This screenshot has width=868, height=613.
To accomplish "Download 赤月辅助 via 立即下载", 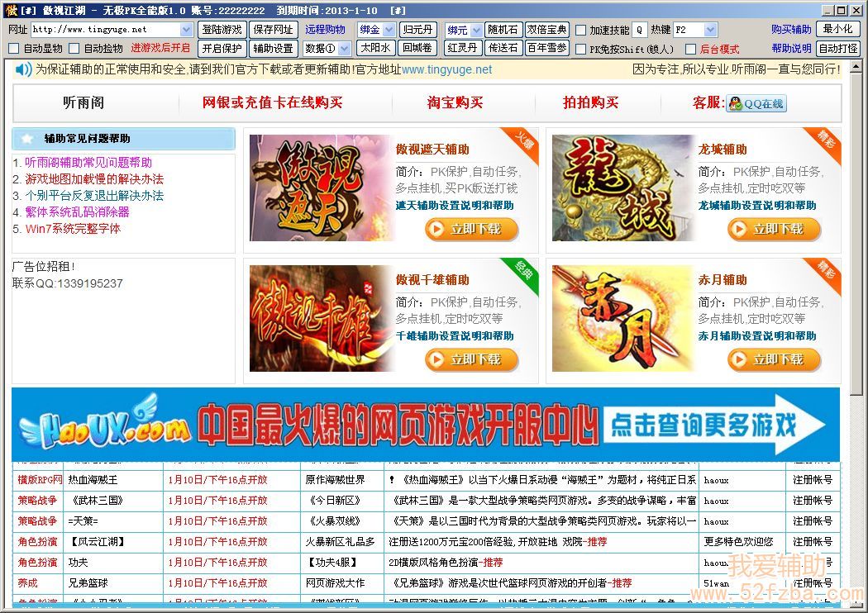I will click(775, 359).
